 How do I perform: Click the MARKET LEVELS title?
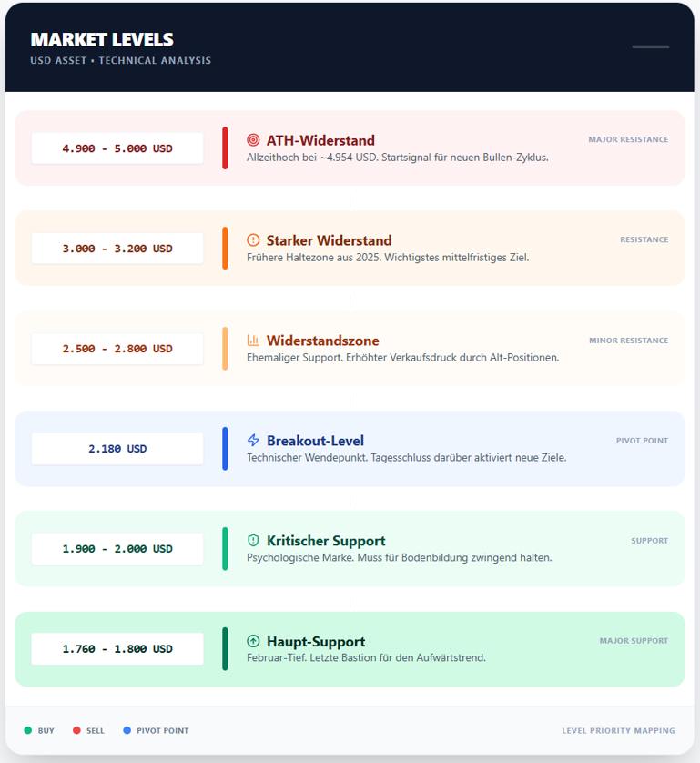tap(102, 40)
